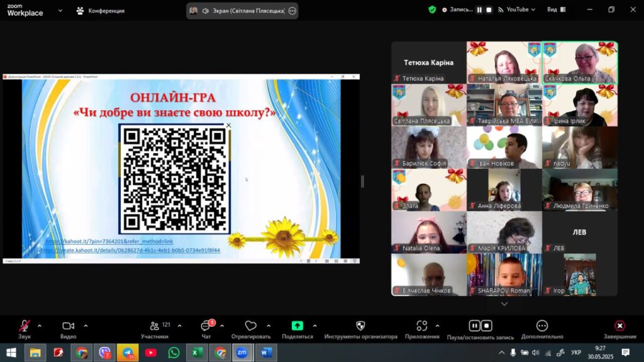Expand arrow next to Отреагировать
Screen dimensions: 644x362
click(x=268, y=326)
